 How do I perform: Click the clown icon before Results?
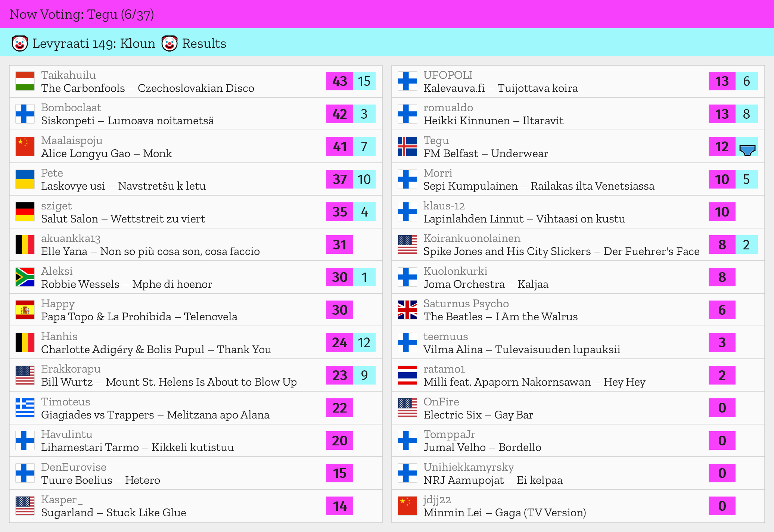(x=170, y=44)
